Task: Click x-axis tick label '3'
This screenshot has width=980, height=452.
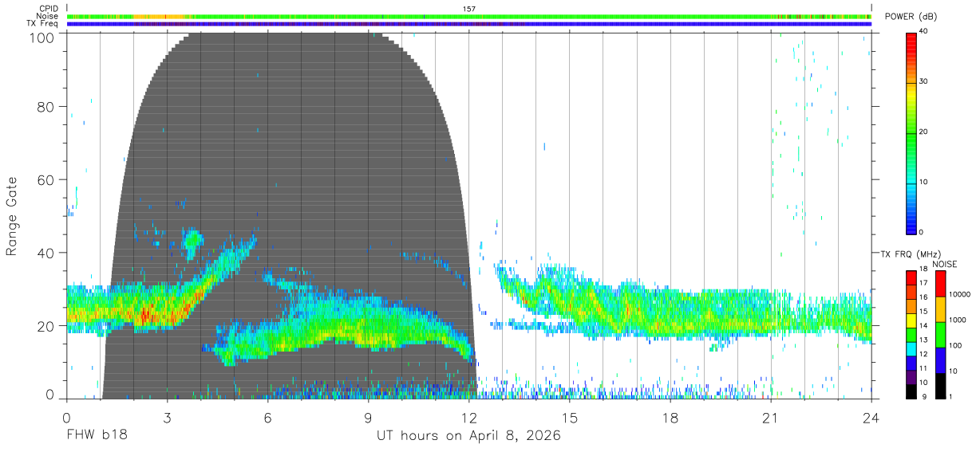Action: (168, 418)
